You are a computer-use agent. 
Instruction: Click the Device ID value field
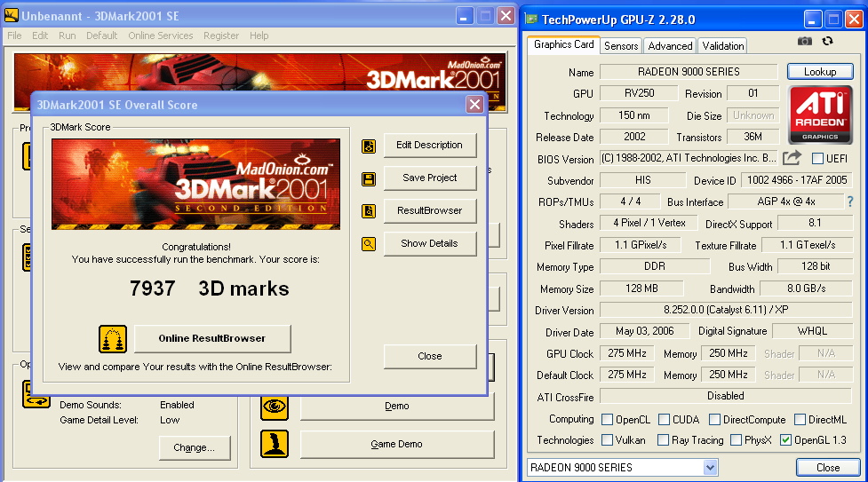pos(797,180)
